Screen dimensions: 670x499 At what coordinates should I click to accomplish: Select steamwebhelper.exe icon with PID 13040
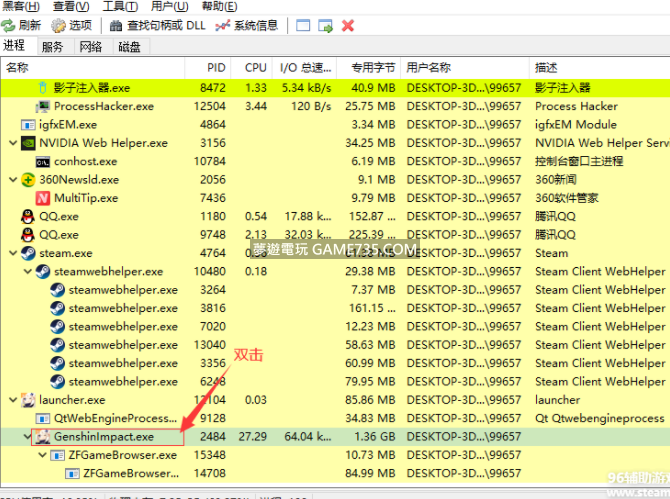57,345
